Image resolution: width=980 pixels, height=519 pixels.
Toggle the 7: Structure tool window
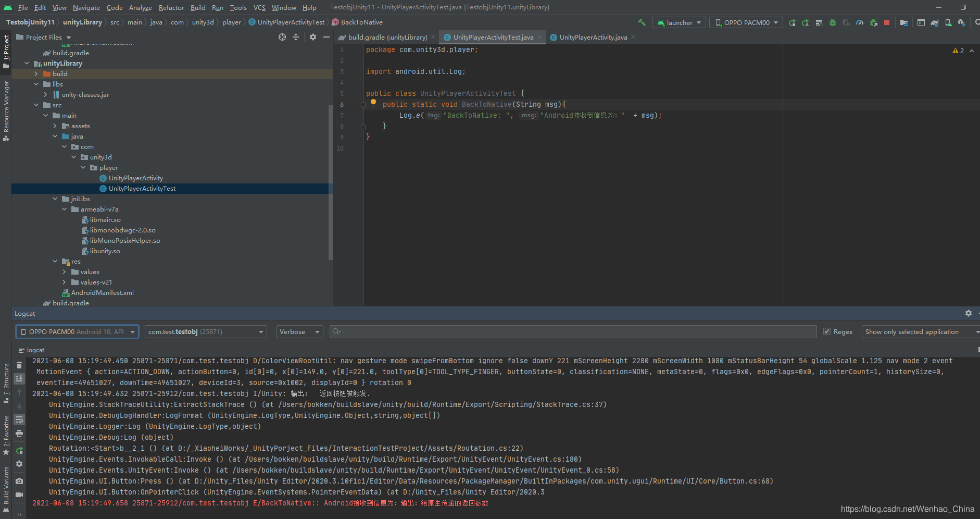pyautogui.click(x=6, y=384)
